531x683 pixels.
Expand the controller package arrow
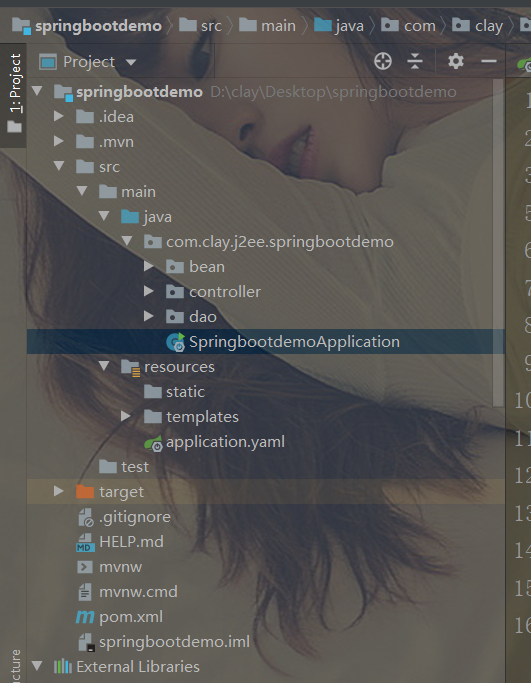tap(149, 291)
